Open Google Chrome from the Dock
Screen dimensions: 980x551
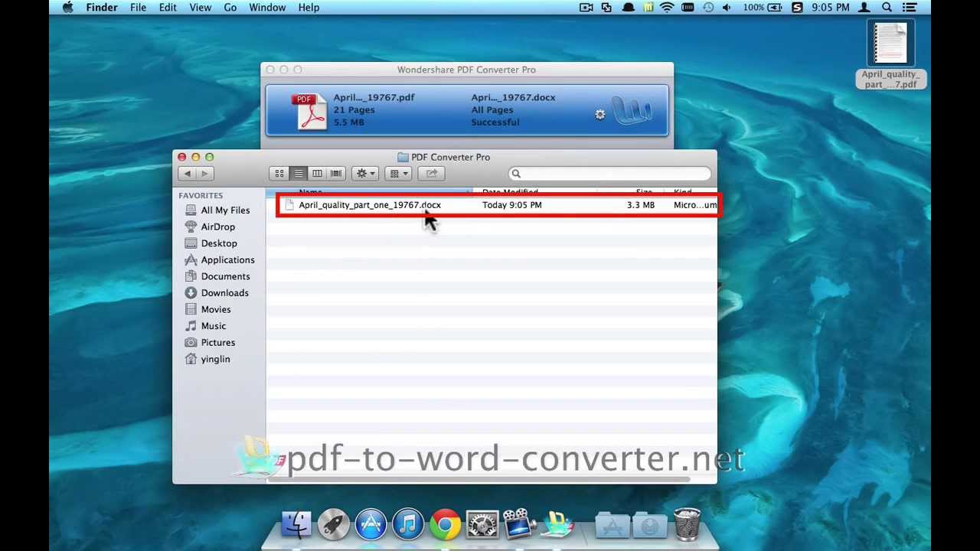tap(445, 525)
